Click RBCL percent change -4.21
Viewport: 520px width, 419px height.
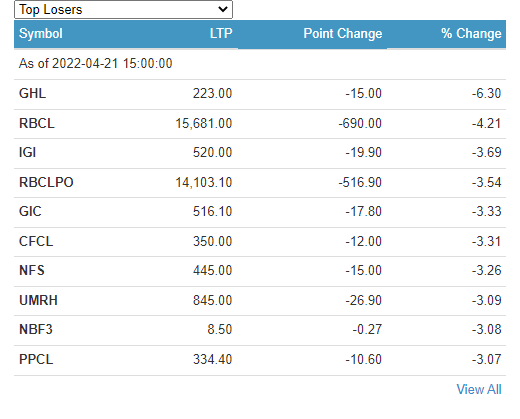point(486,123)
